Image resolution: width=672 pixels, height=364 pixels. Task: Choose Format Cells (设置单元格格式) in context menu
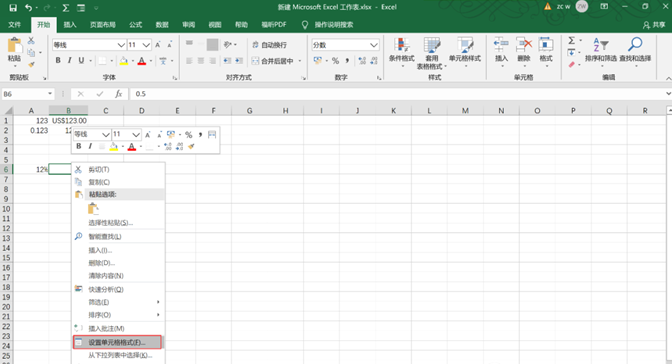tap(117, 342)
